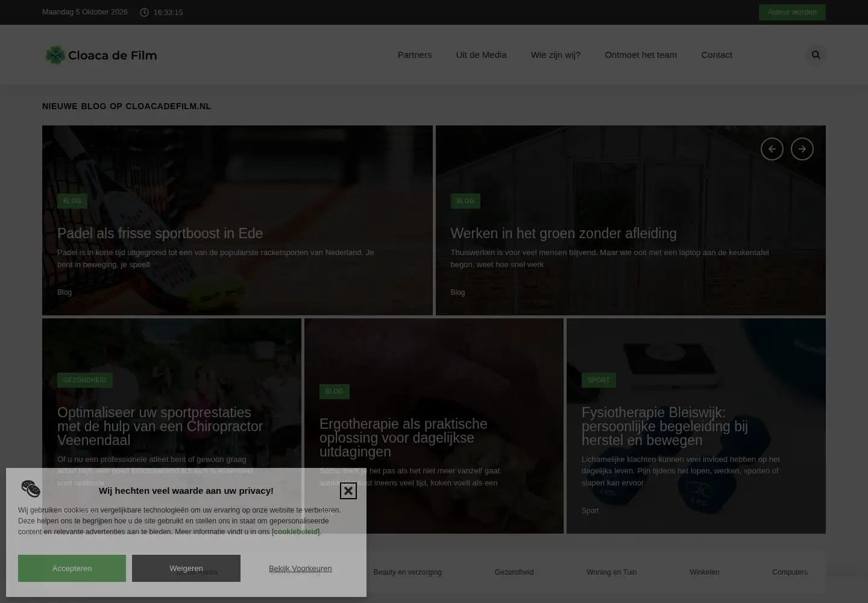Open the Fysiotherapie Bleiswijk article
This screenshot has height=603, width=868.
(665, 426)
